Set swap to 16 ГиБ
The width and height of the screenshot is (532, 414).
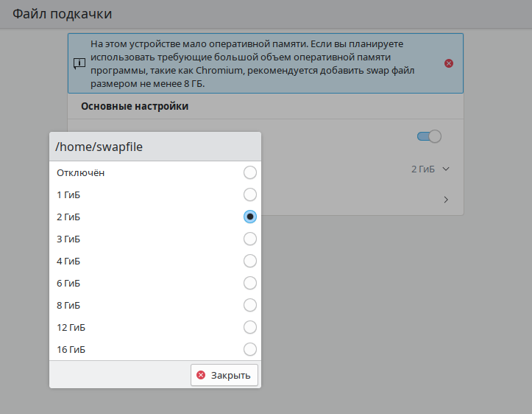(x=250, y=349)
